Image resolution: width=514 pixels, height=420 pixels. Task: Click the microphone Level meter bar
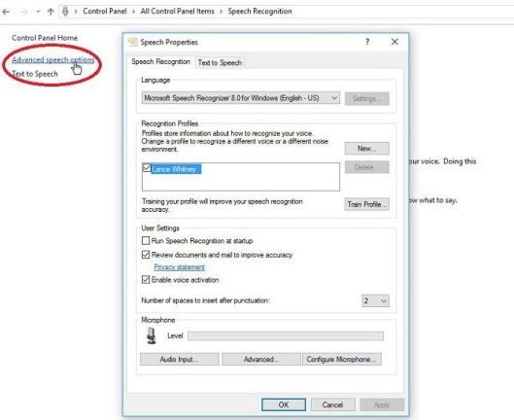286,335
